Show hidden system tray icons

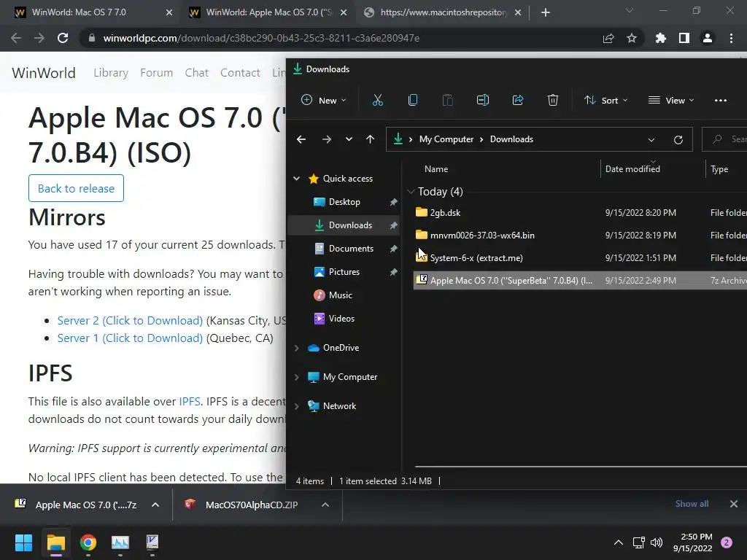pyautogui.click(x=619, y=542)
